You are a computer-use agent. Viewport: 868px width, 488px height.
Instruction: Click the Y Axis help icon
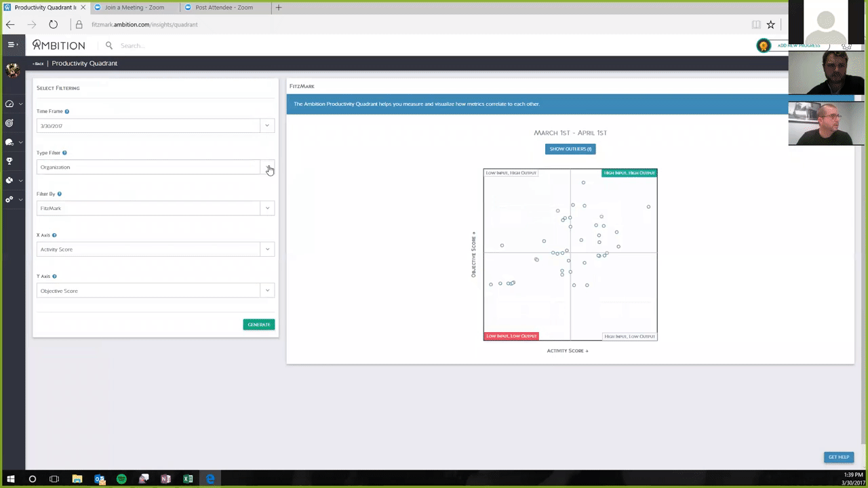click(54, 277)
